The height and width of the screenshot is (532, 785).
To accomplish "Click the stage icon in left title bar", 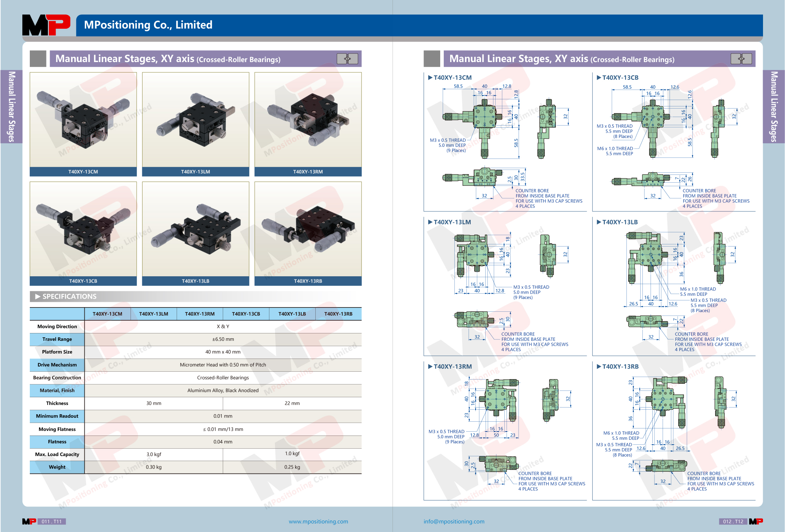I will (347, 59).
